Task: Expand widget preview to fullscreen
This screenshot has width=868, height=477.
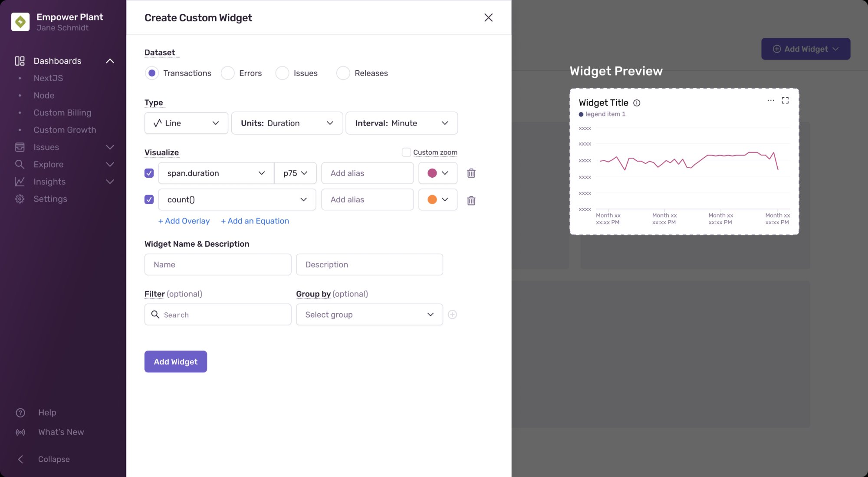Action: (x=785, y=100)
